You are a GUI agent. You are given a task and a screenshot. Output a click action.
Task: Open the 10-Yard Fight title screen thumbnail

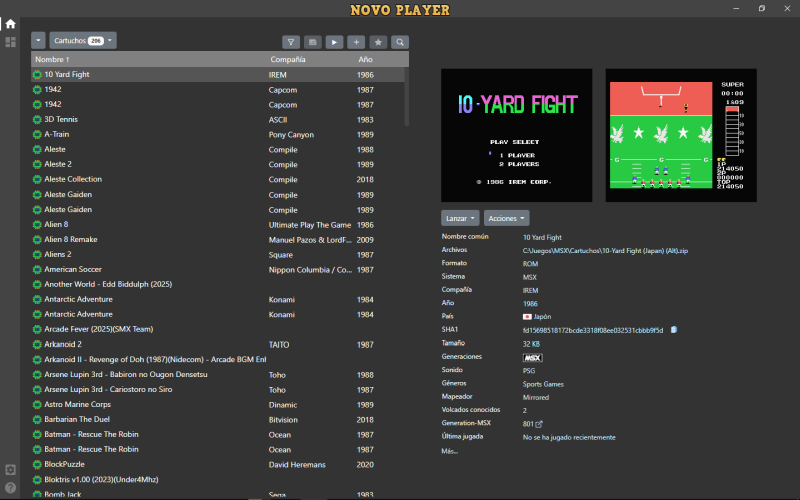point(516,135)
